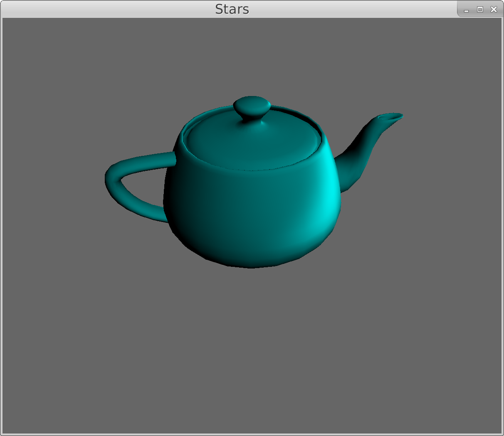This screenshot has height=436, width=504.
Task: Click the base of the teapot spout
Action: 345,170
